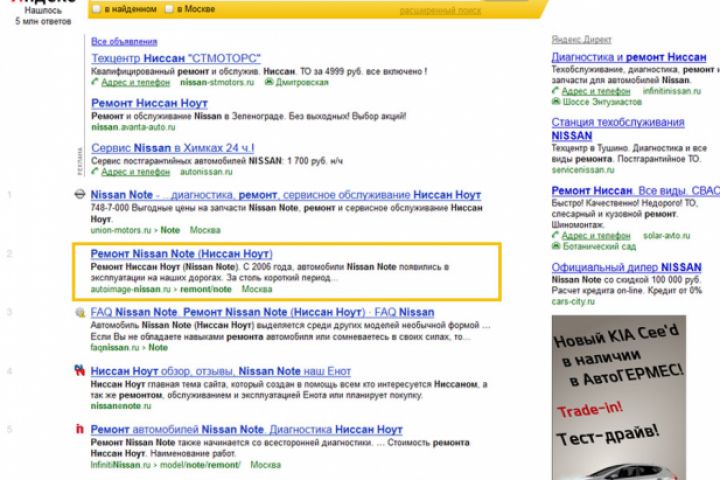Open 'Адрес и телефон' for the infinitinissan.ru ad
This screenshot has width=720, height=480.
(x=596, y=91)
